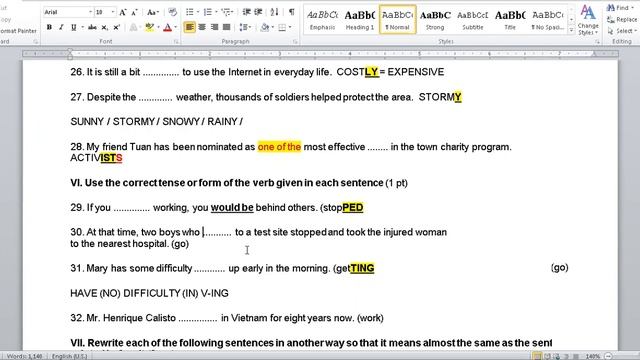
Task: Click the Format Painter button
Action: click(x=18, y=31)
